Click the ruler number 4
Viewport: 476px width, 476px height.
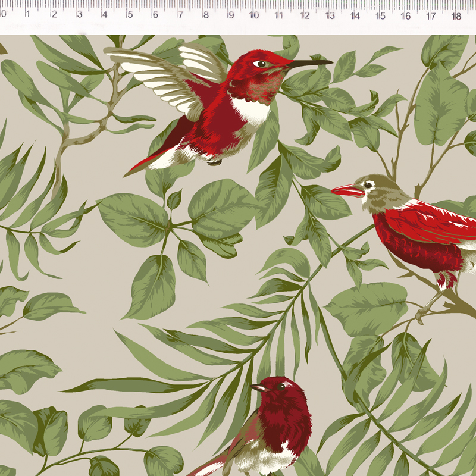[105, 14]
